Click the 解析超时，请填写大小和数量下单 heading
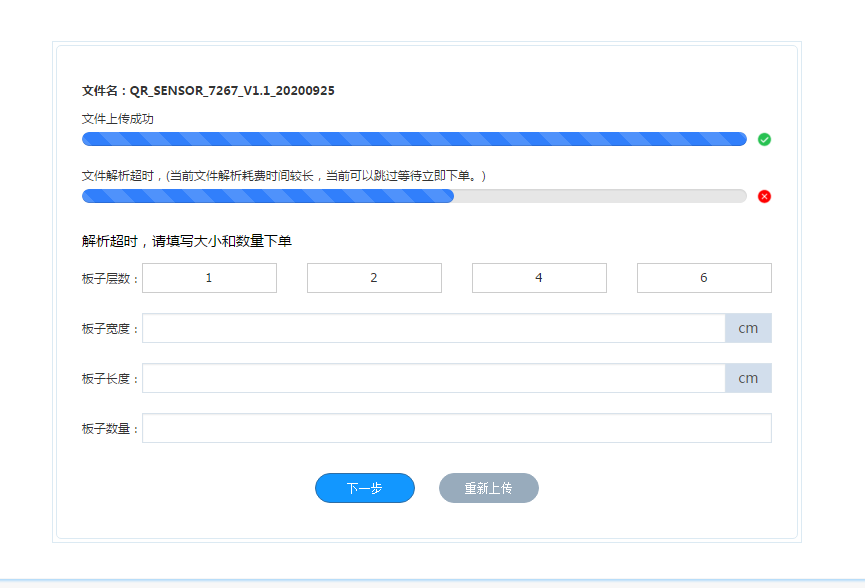This screenshot has height=588, width=865. point(186,241)
